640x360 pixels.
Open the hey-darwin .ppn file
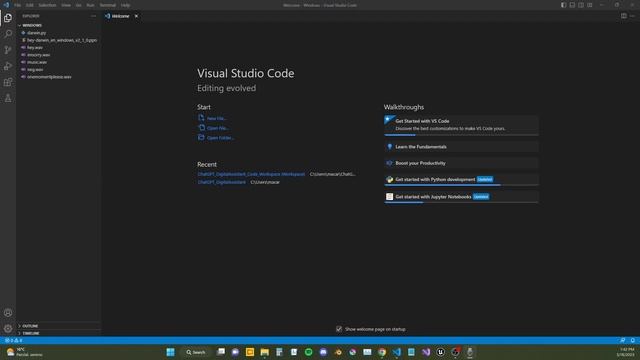click(58, 40)
